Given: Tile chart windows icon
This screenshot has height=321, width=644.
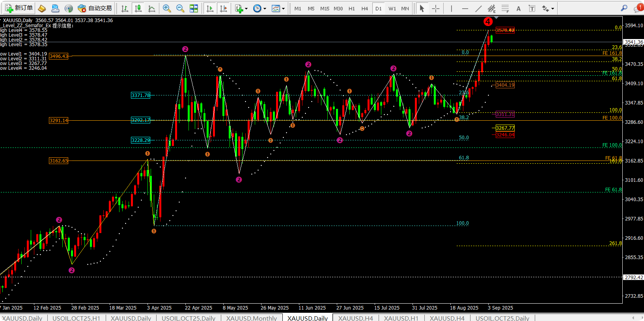Looking at the screenshot, I should (x=194, y=8).
